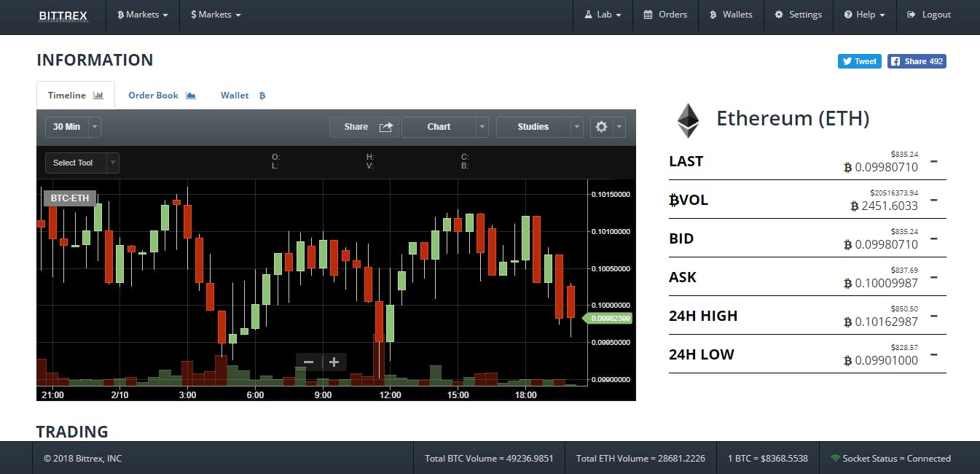Click the chart icon next to Order Book
The image size is (980, 474).
[x=190, y=95]
